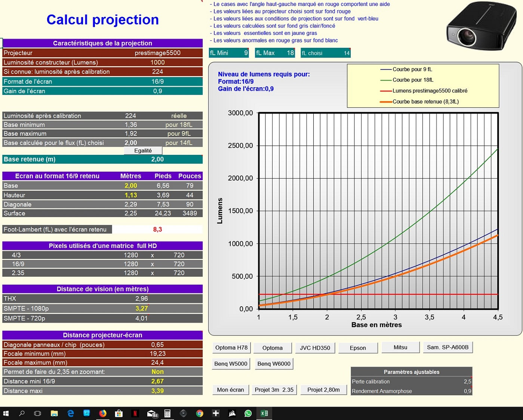Open Google Chrome from the taskbar
523x420 pixels.
pyautogui.click(x=200, y=413)
